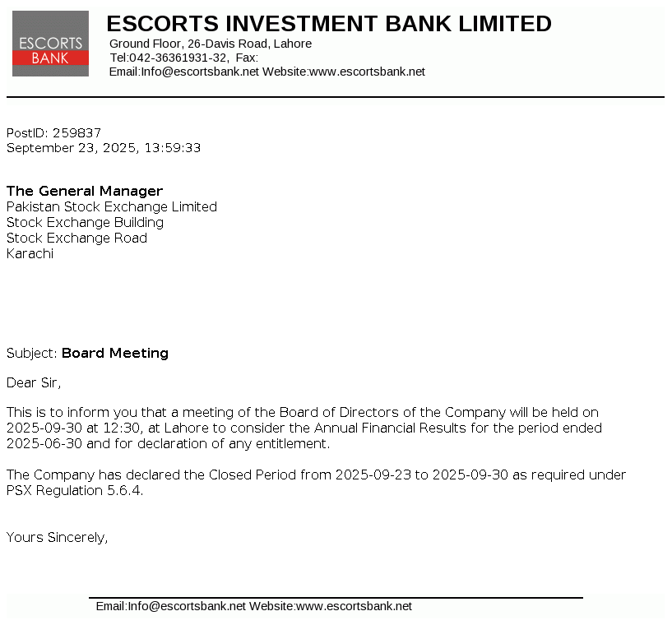Click the word Karachi in the address
The height and width of the screenshot is (625, 672).
point(30,253)
